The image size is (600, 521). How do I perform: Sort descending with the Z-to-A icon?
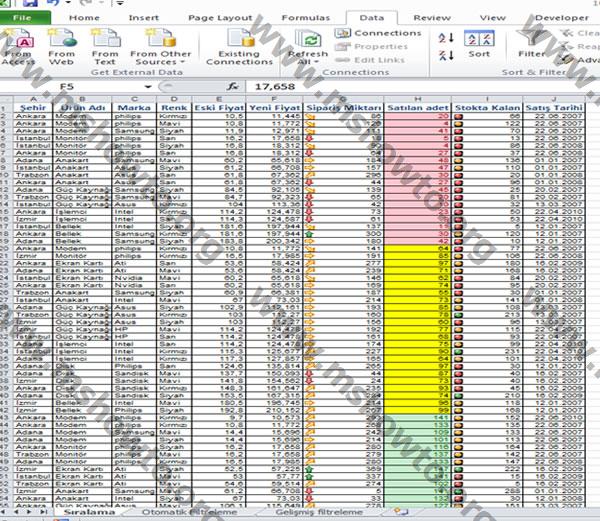pos(446,55)
